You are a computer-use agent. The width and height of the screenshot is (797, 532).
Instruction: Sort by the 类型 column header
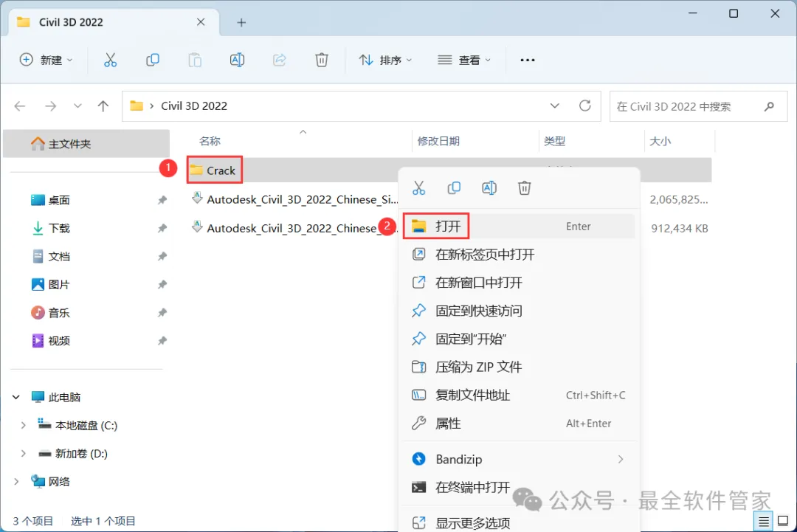(x=554, y=141)
